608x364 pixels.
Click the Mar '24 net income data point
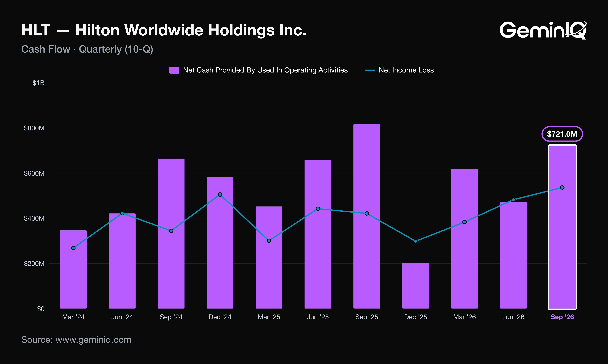pyautogui.click(x=73, y=248)
